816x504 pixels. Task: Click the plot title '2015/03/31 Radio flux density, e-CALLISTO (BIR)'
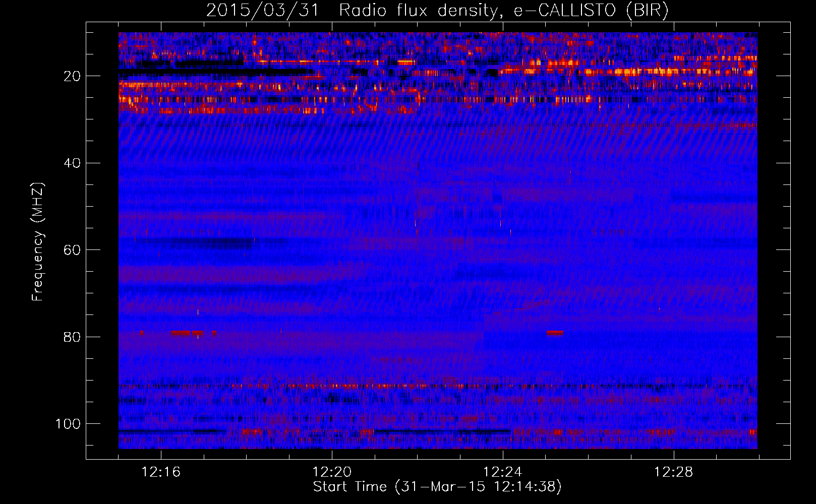[437, 11]
